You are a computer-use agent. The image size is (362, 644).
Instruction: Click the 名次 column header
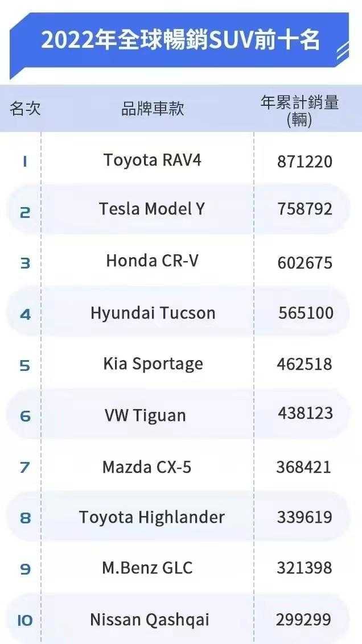[x=25, y=108]
